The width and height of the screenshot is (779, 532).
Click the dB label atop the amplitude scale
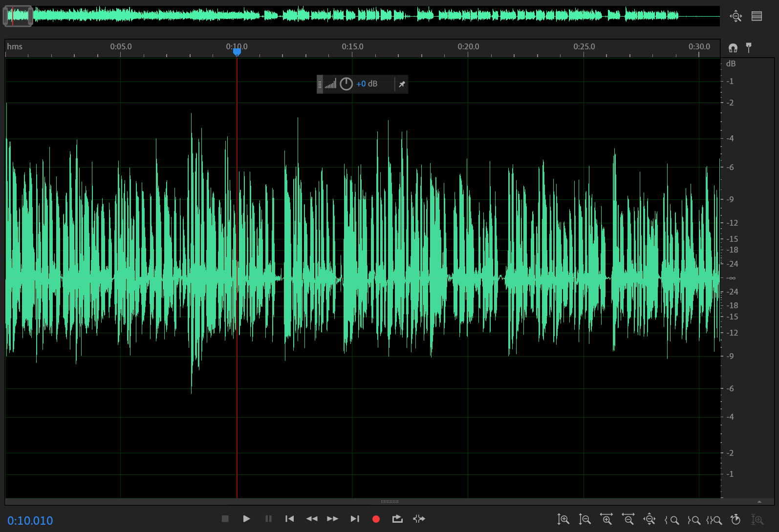point(731,64)
